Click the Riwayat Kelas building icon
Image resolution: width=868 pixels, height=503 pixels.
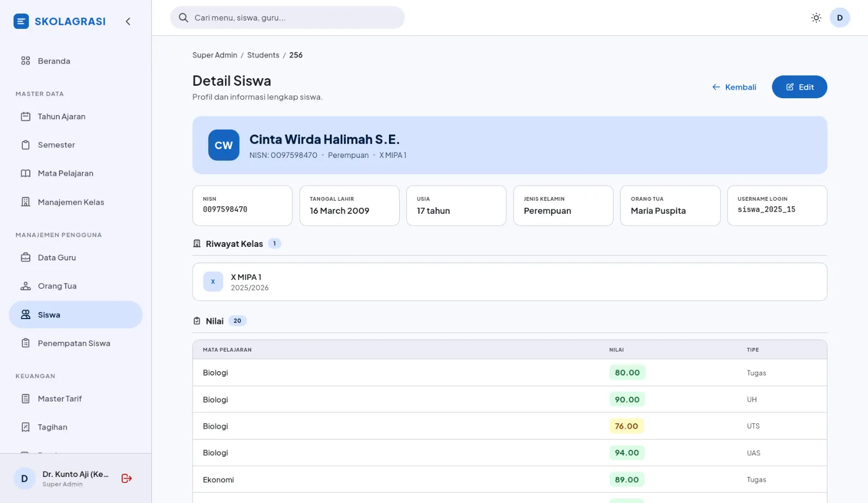[x=197, y=244]
